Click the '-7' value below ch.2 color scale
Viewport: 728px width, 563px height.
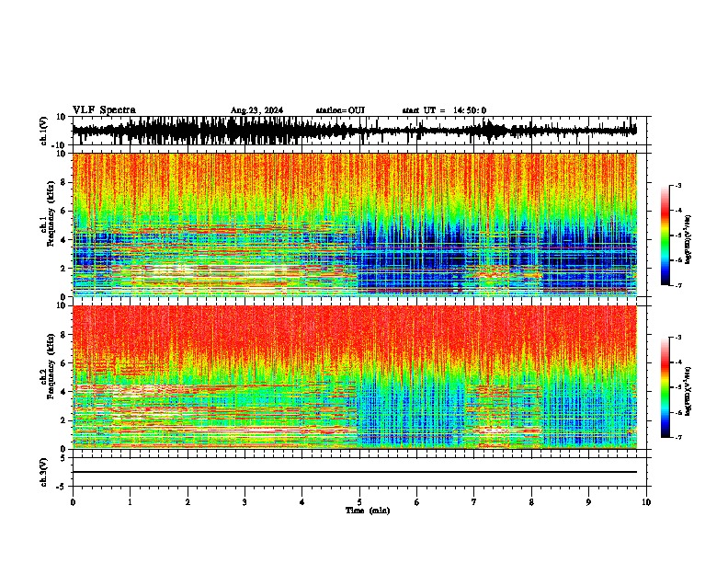(677, 437)
